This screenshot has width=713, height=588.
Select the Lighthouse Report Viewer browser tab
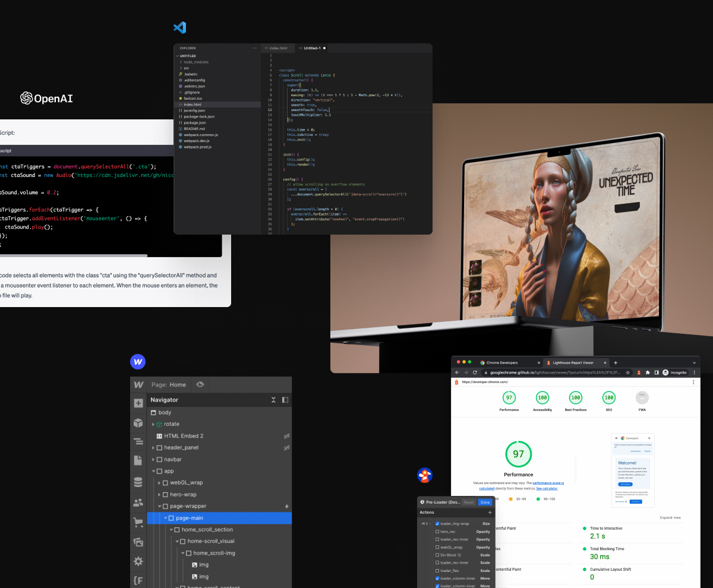point(575,362)
